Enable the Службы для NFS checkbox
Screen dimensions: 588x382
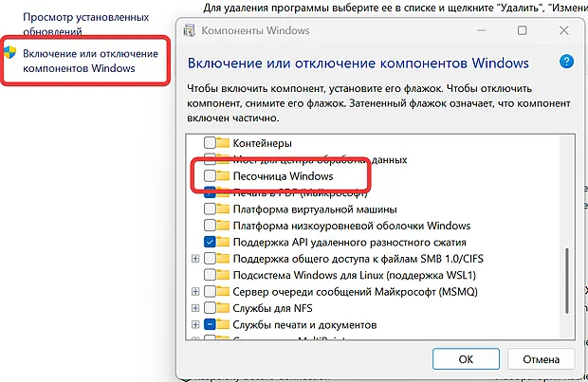[210, 308]
